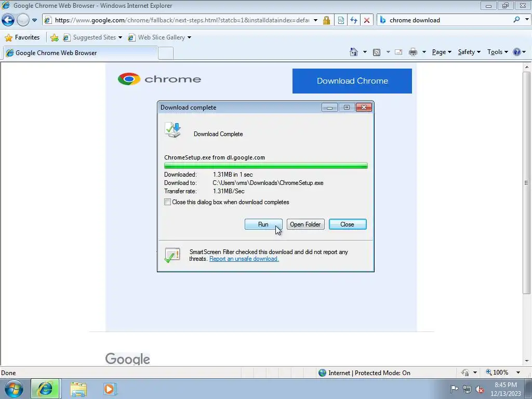Click the security lock icon
Viewport: 532px width, 399px height.
[x=326, y=20]
